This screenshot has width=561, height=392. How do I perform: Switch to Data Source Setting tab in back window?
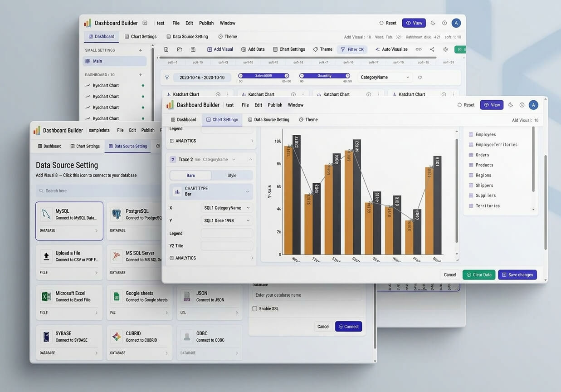pyautogui.click(x=187, y=37)
